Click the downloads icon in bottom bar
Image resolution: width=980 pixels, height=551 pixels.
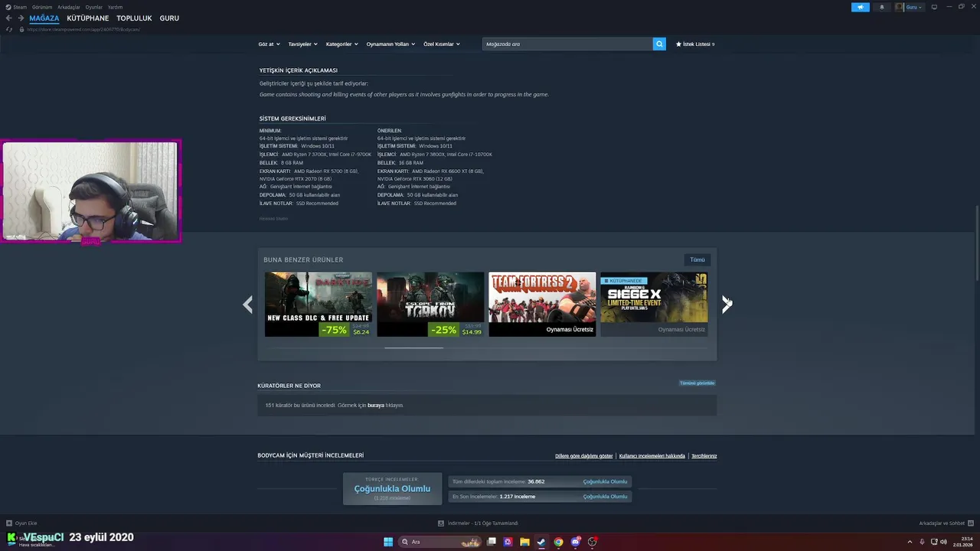pyautogui.click(x=441, y=523)
